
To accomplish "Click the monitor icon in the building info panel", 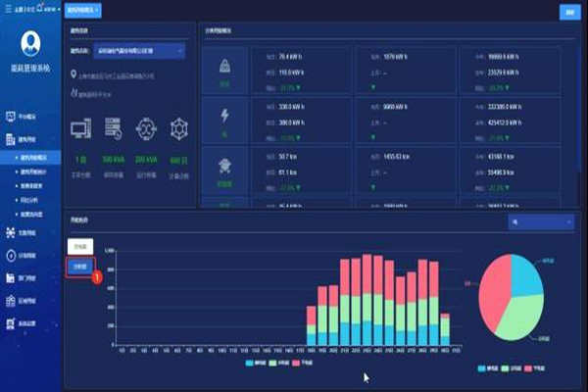I will point(81,129).
